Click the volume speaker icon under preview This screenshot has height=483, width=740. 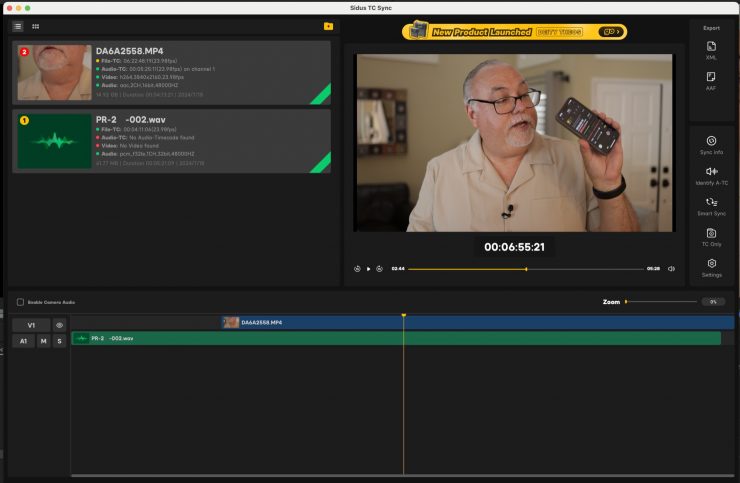click(x=671, y=269)
